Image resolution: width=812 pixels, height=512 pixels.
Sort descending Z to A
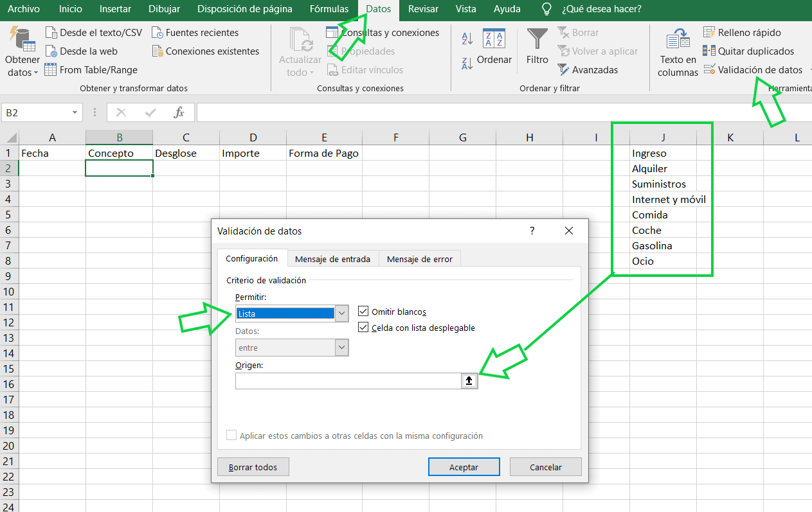[x=467, y=63]
